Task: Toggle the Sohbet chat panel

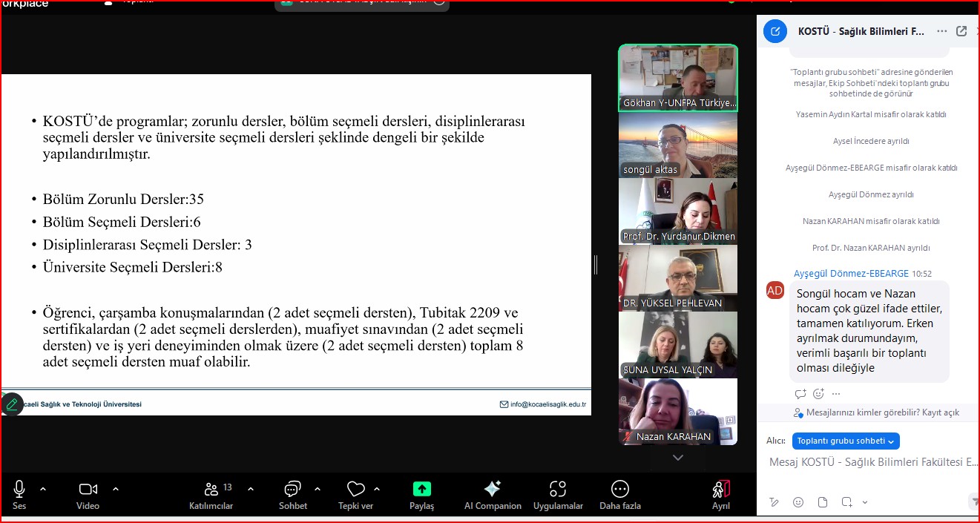Action: [x=292, y=490]
